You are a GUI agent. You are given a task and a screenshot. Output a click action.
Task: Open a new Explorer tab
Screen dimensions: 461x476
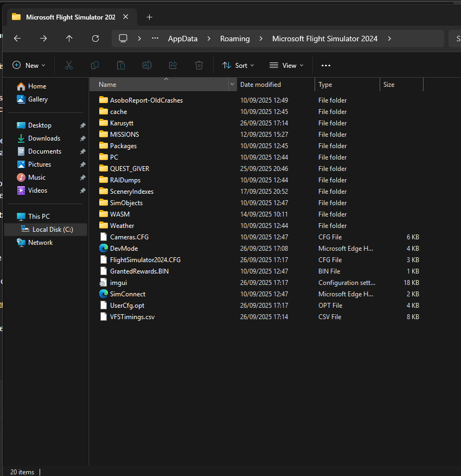149,17
